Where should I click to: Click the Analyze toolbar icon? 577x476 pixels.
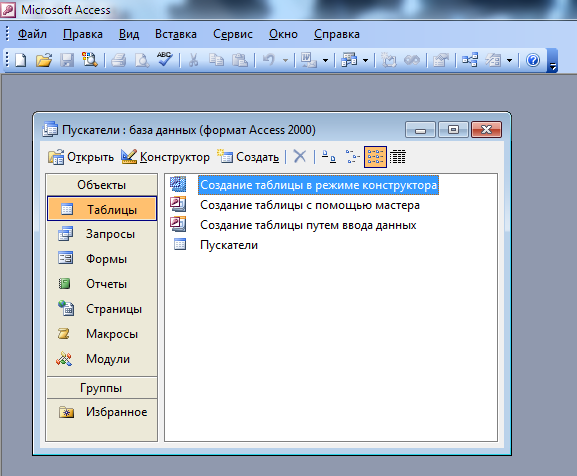click(x=348, y=60)
